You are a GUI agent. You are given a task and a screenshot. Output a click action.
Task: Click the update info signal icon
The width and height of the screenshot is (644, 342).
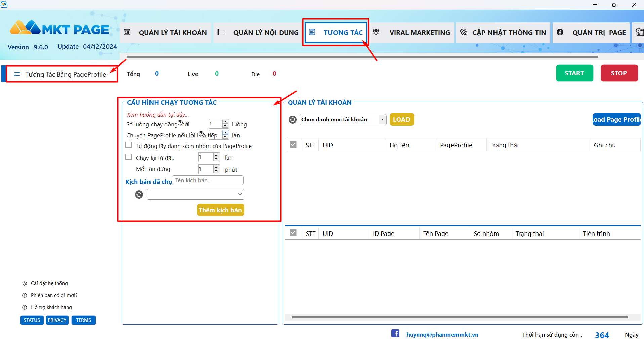[463, 32]
